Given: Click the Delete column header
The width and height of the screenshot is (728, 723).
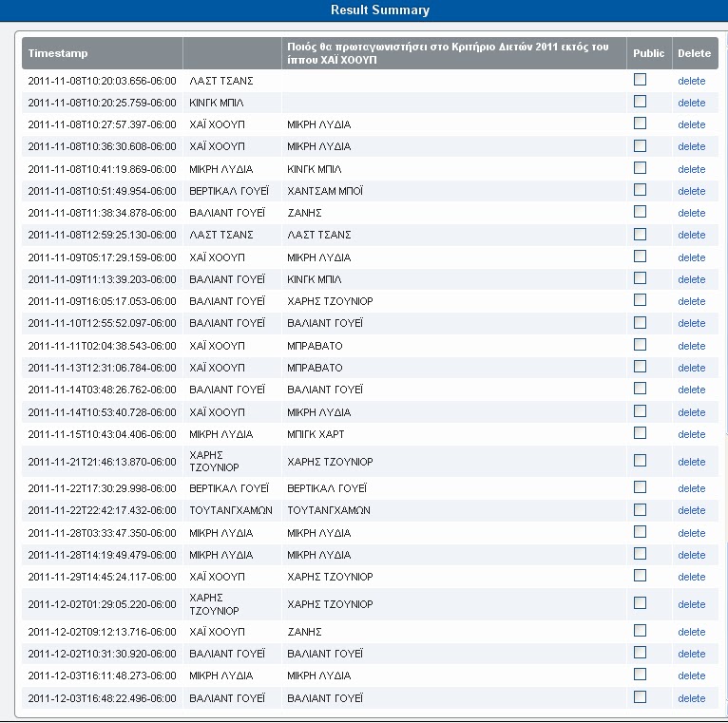Looking at the screenshot, I should pyautogui.click(x=694, y=53).
